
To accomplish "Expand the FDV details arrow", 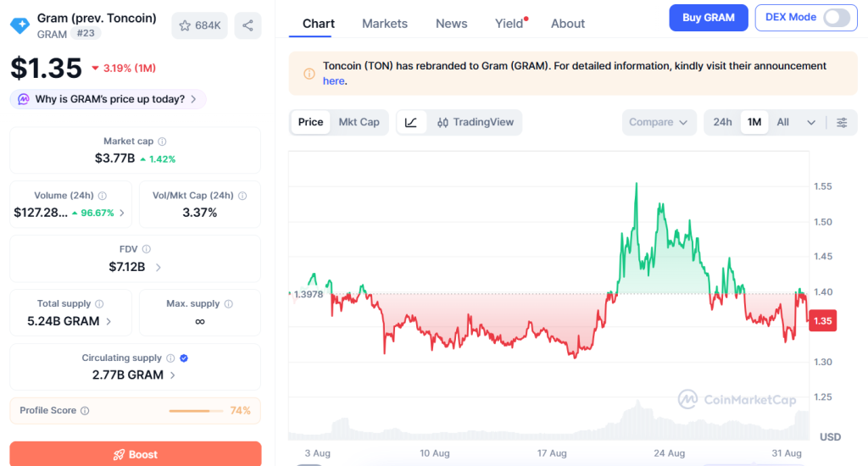I will (x=159, y=267).
